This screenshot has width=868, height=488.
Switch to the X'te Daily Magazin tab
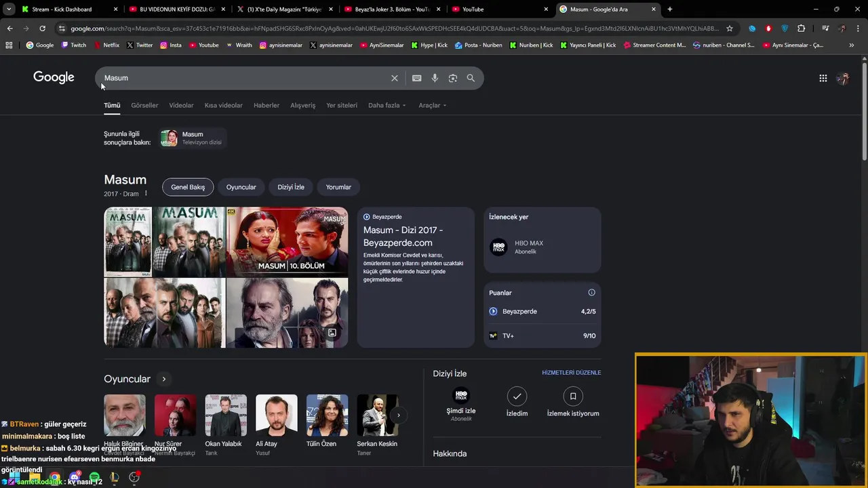tap(285, 9)
